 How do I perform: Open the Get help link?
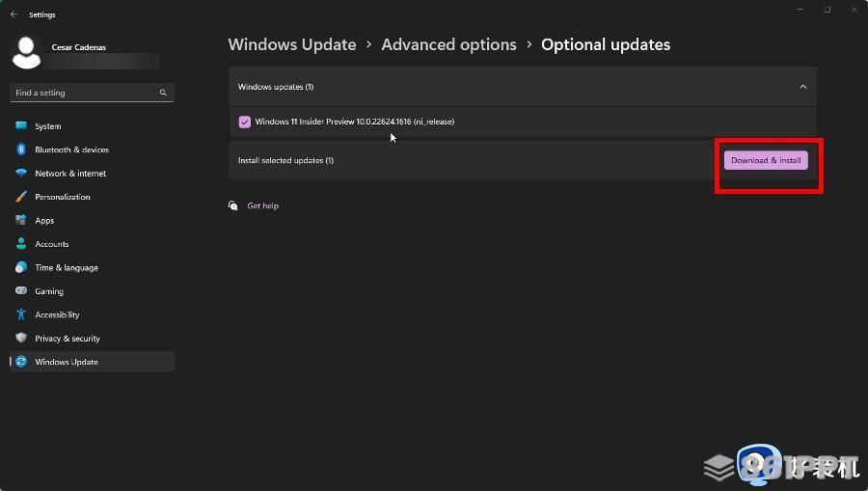click(x=263, y=205)
